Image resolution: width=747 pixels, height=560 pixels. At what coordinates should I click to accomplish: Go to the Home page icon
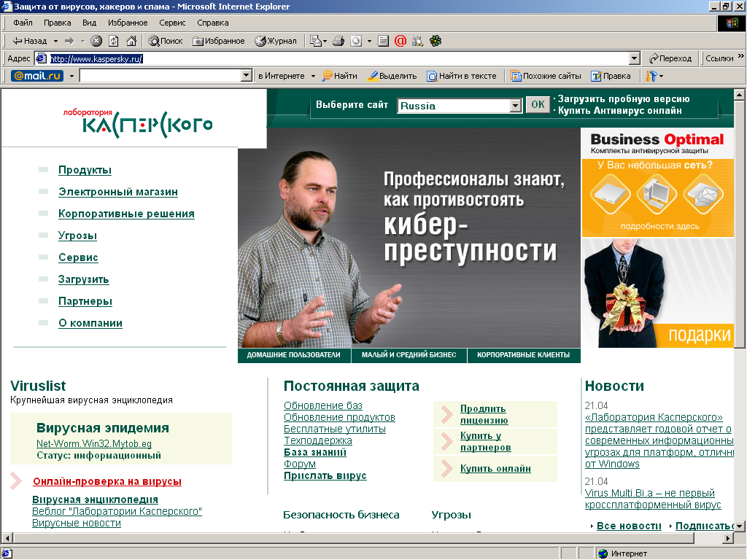(131, 41)
